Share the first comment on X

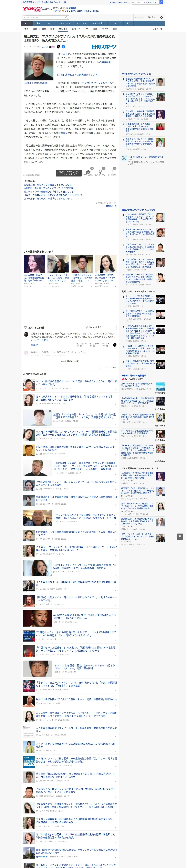coord(114,345)
